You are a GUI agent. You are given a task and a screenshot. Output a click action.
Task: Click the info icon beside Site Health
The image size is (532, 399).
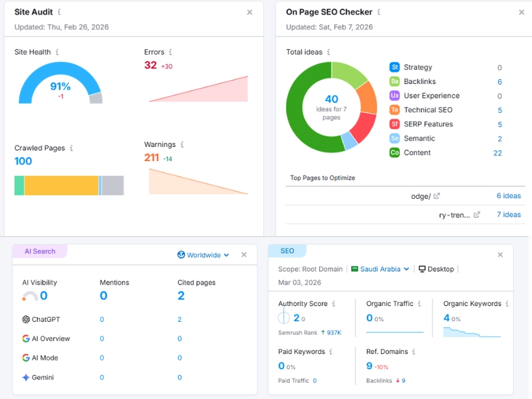coord(57,52)
